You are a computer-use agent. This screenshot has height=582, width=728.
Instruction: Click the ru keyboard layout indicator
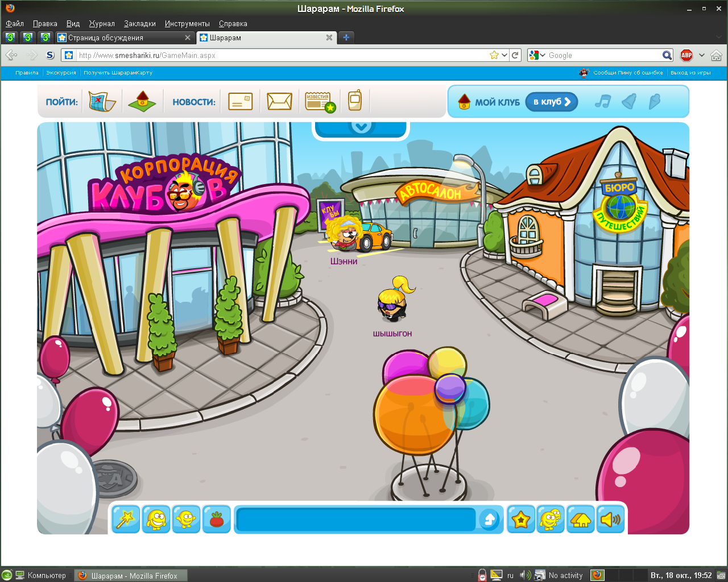point(510,575)
